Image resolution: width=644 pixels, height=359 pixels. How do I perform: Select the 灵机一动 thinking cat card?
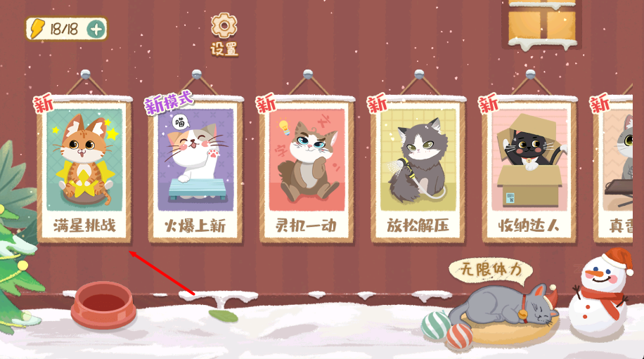tap(307, 169)
